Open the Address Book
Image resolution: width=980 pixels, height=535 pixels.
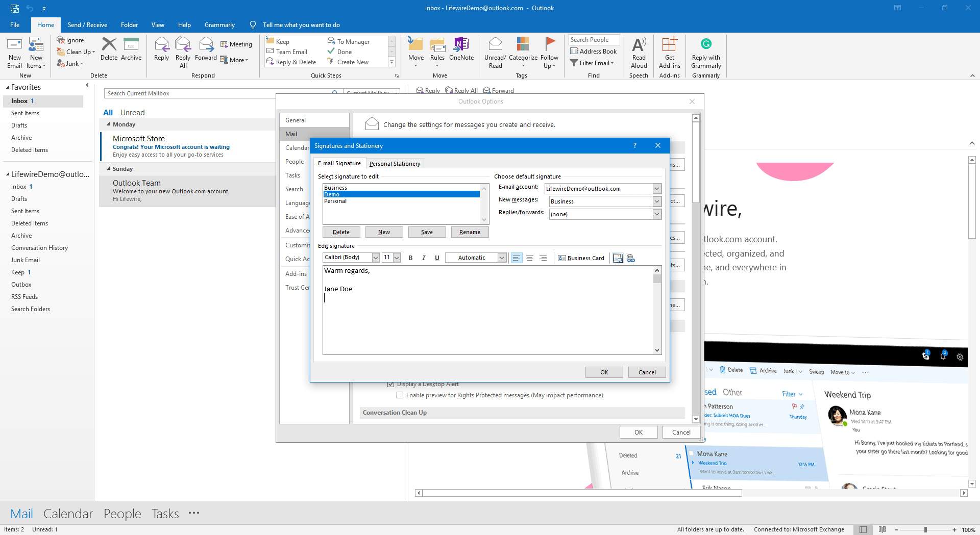pos(594,51)
